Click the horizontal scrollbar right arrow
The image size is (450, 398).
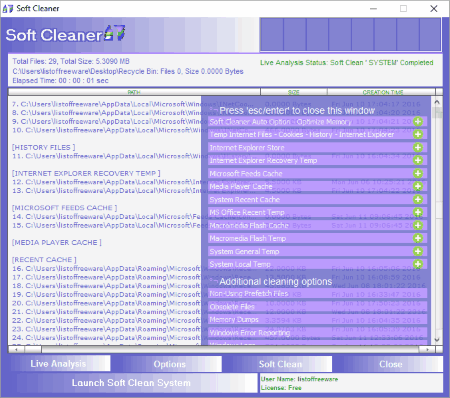coord(427,349)
